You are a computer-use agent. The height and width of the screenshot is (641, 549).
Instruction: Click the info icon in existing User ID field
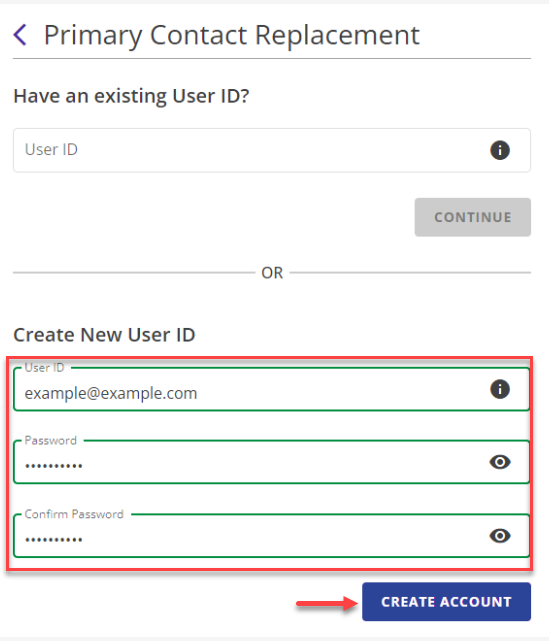coord(500,150)
